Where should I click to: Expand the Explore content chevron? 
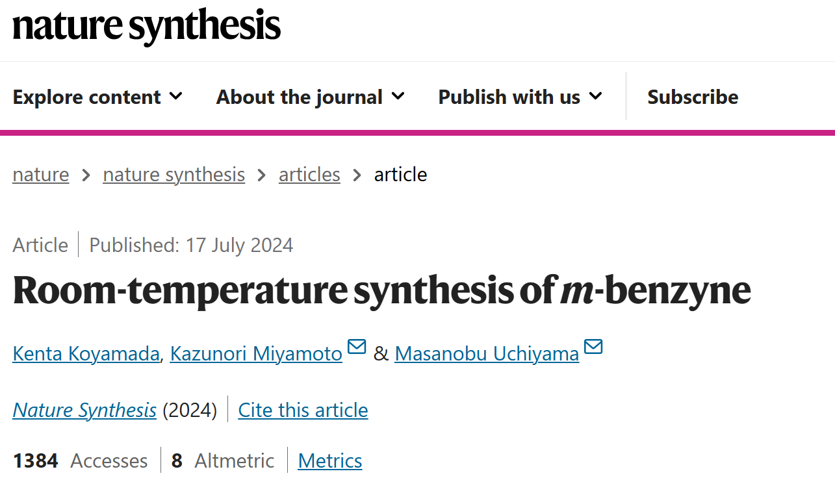tap(176, 97)
